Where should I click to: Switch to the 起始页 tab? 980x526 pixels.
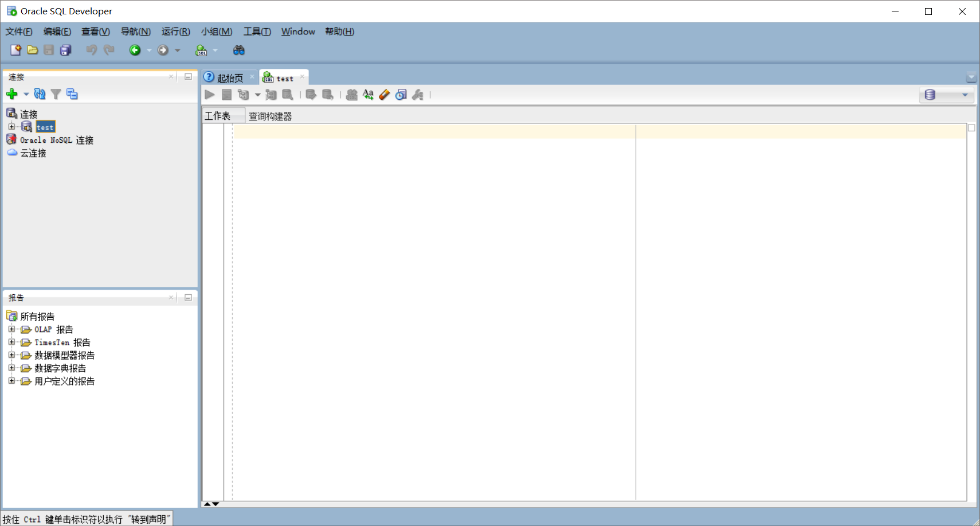click(x=230, y=77)
